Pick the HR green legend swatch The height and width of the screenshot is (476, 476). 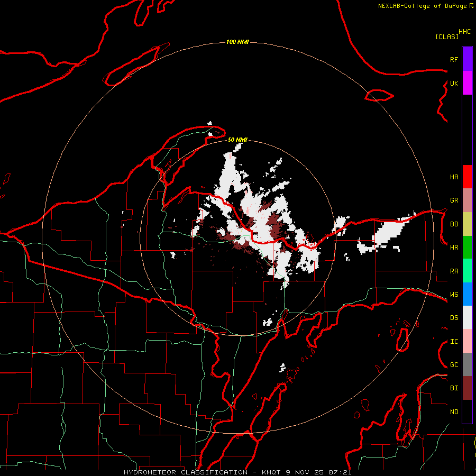(x=467, y=248)
